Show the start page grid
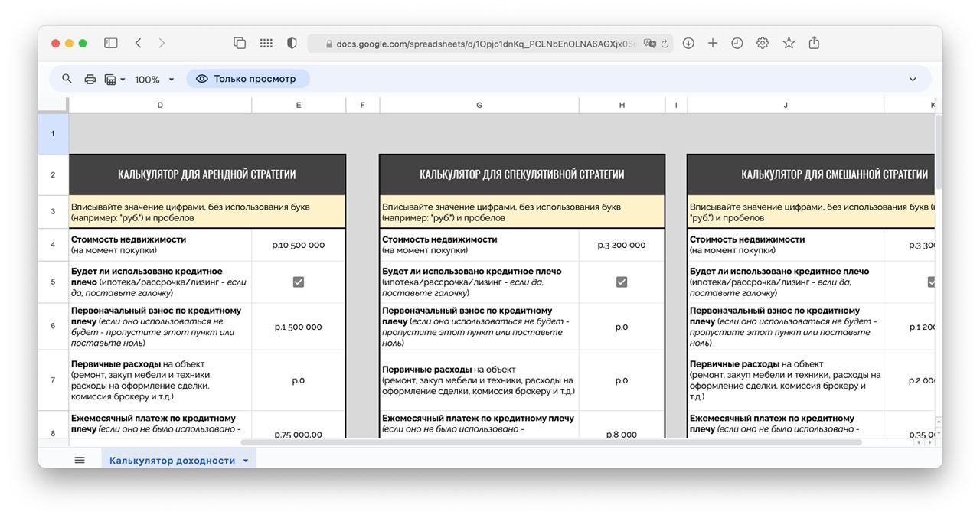Viewport: 980px width, 518px height. [x=266, y=44]
